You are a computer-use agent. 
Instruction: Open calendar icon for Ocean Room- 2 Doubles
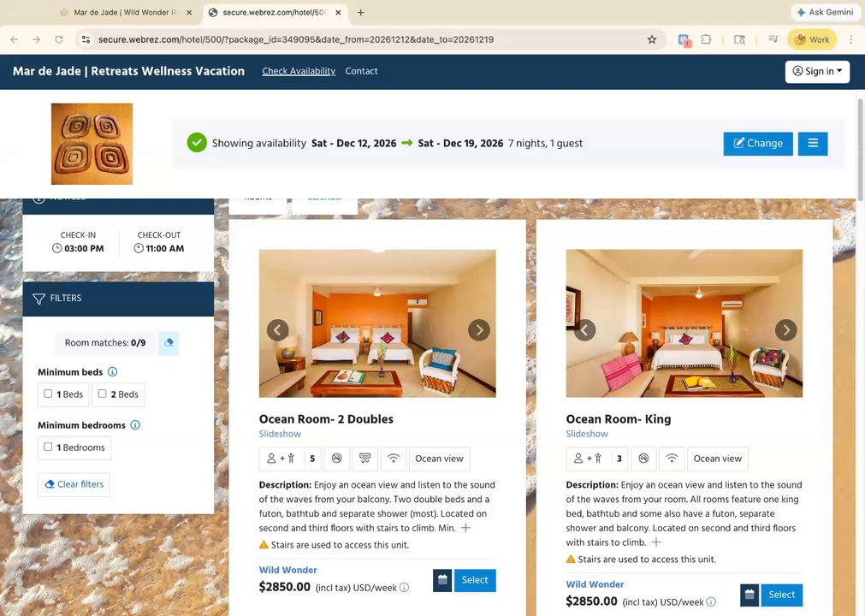[442, 581]
